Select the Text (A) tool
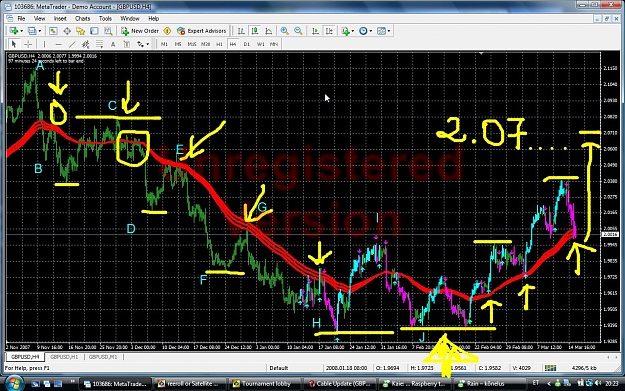Viewport: 625px width, 391px height. click(x=113, y=44)
